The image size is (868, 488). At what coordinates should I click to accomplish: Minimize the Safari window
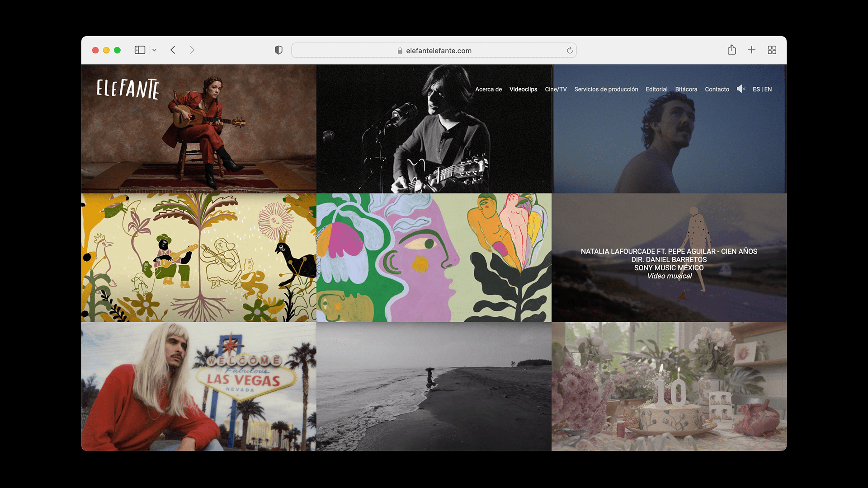point(106,50)
